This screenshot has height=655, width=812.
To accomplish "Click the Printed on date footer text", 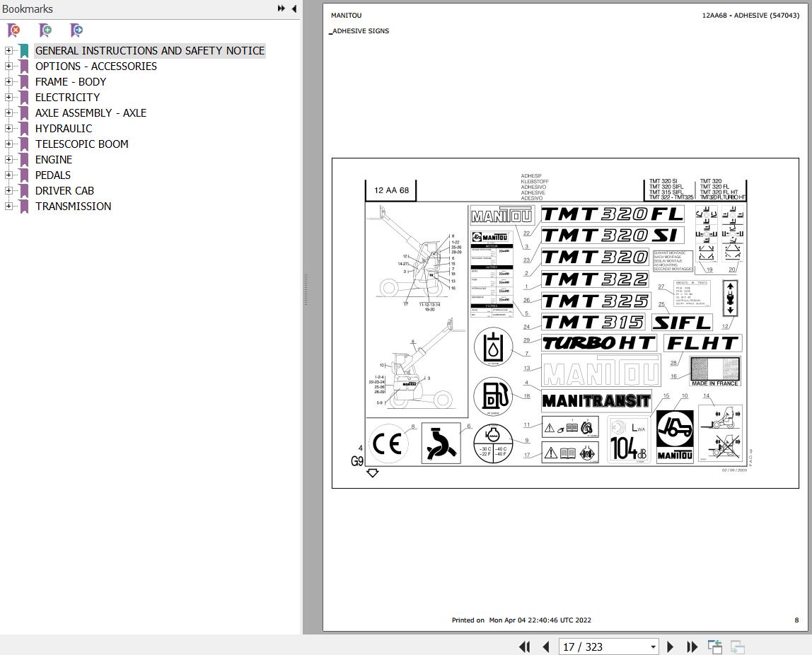I will pos(521,620).
